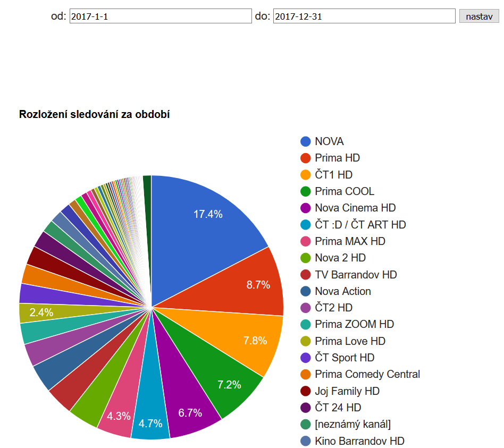Image resolution: width=504 pixels, height=448 pixels.
Task: Click the 'do' end date input field
Action: coord(364,16)
